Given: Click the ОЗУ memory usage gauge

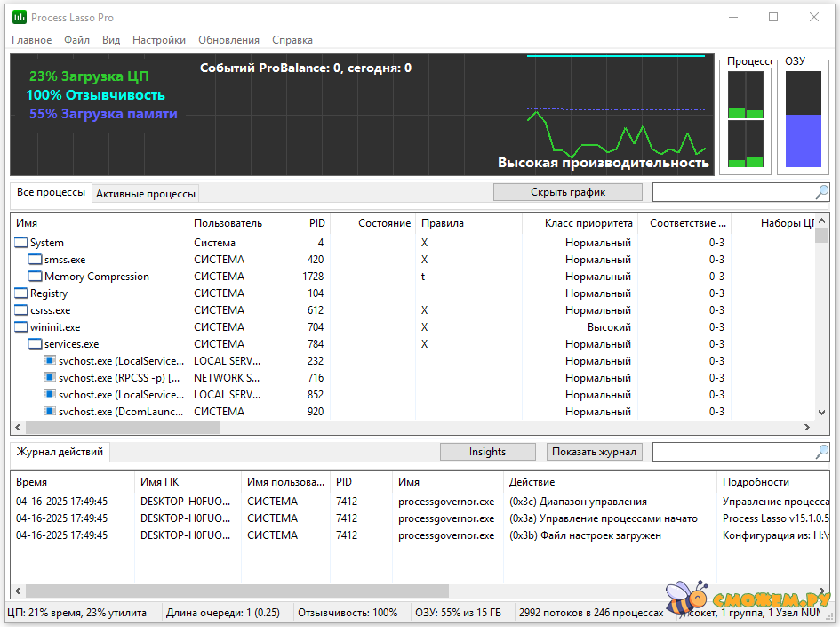Looking at the screenshot, I should pyautogui.click(x=803, y=119).
